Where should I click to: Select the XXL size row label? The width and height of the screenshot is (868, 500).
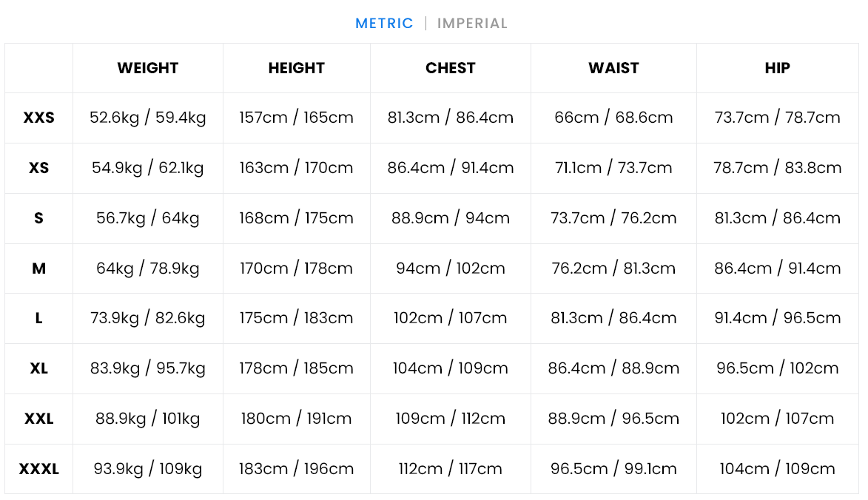tap(38, 419)
